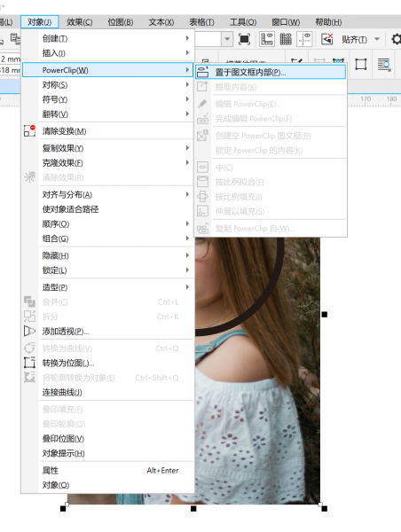This screenshot has width=401, height=532.
Task: Click the right-middle selection handle
Action: point(325,315)
